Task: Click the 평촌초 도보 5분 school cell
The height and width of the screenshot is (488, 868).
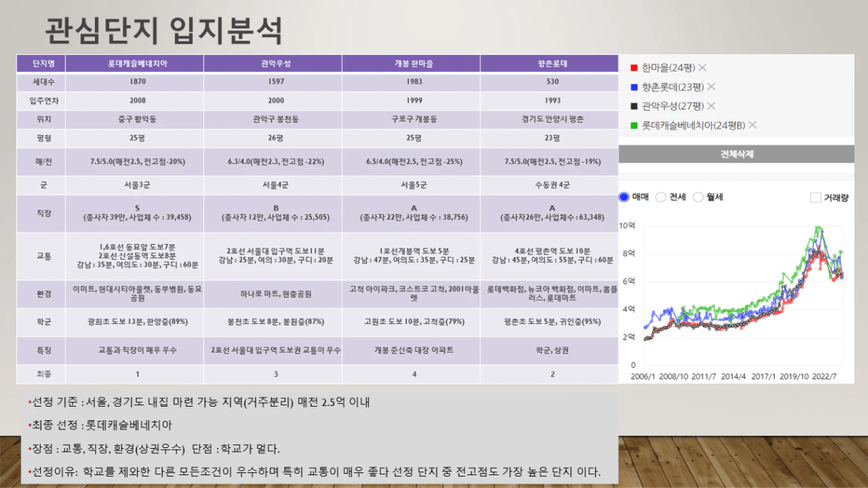Action: click(550, 322)
